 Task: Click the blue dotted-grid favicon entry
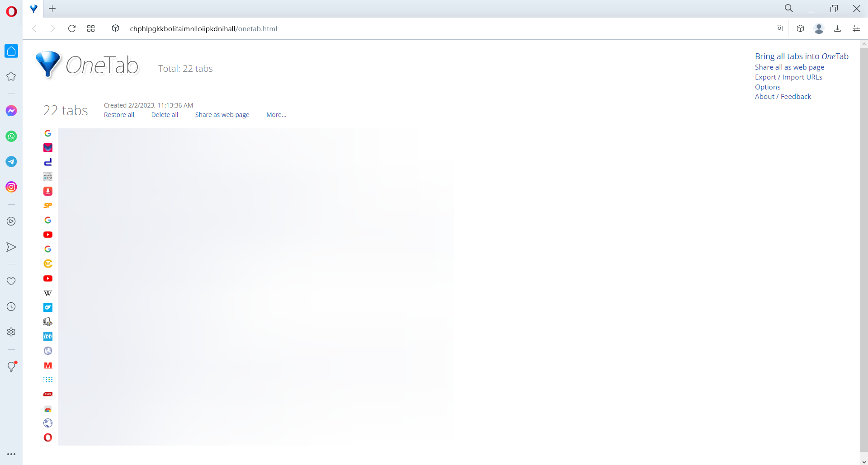48,380
